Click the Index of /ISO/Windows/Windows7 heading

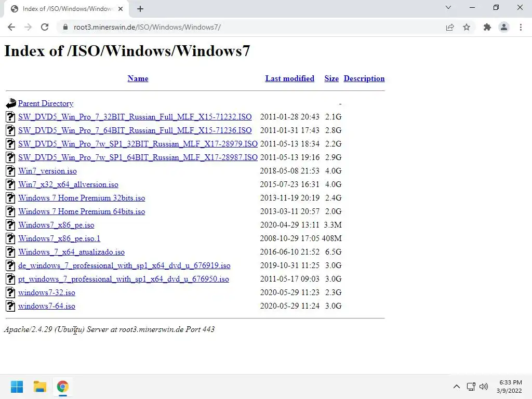[x=127, y=51]
